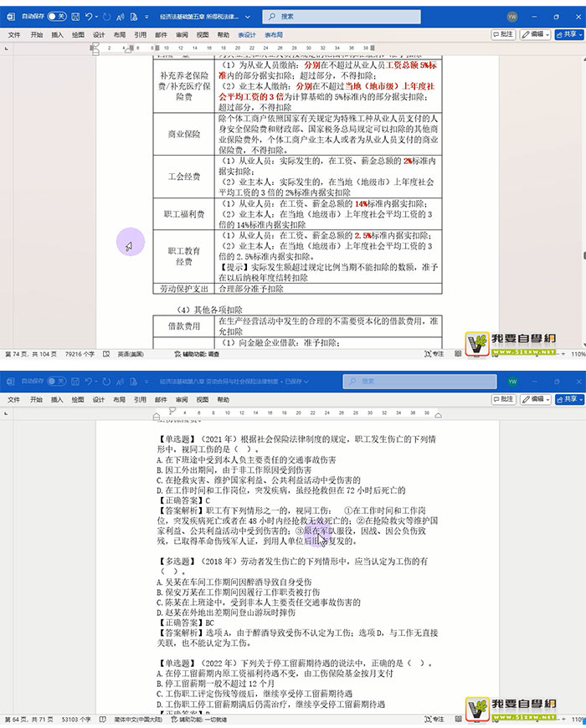Click the 劳动保护支出 table cell
586x728 pixels.
pyautogui.click(x=184, y=289)
